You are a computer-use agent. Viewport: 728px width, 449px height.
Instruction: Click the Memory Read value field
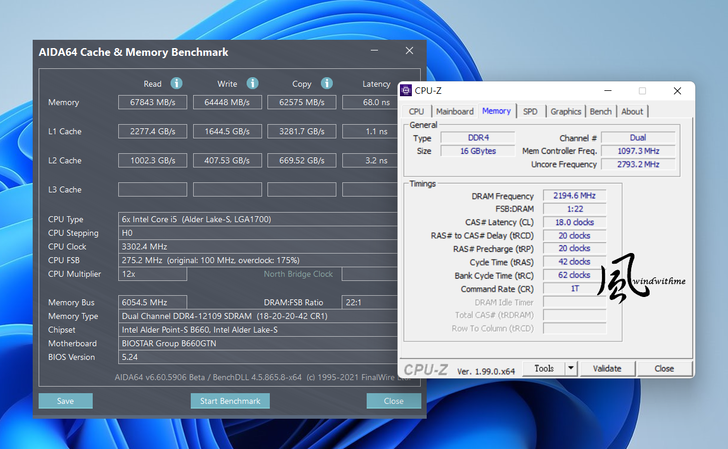152,102
